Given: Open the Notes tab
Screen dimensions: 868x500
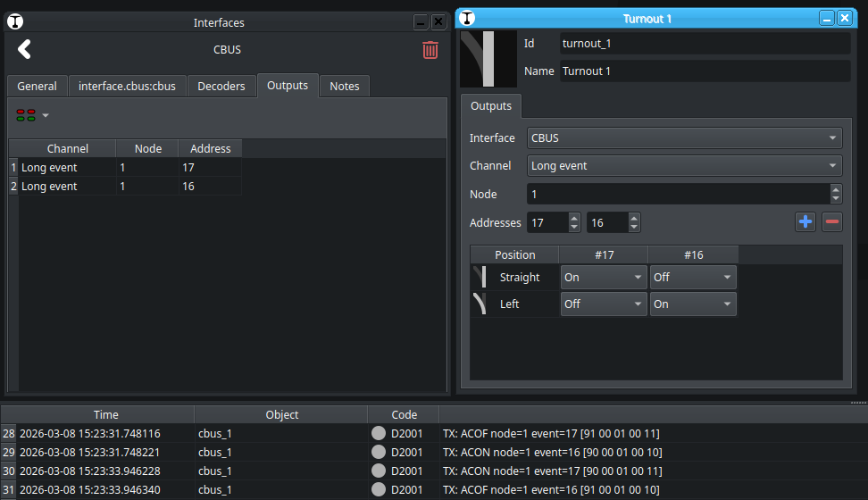Looking at the screenshot, I should [344, 87].
